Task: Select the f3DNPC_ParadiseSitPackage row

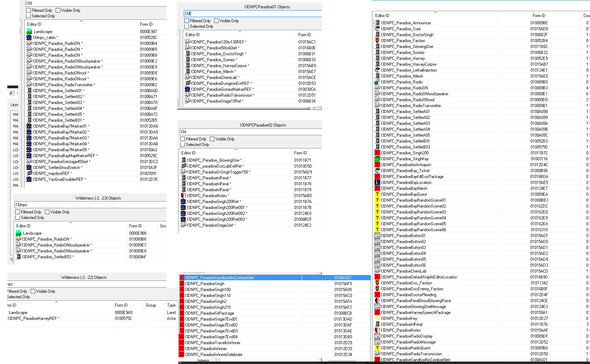Action: [x=274, y=313]
